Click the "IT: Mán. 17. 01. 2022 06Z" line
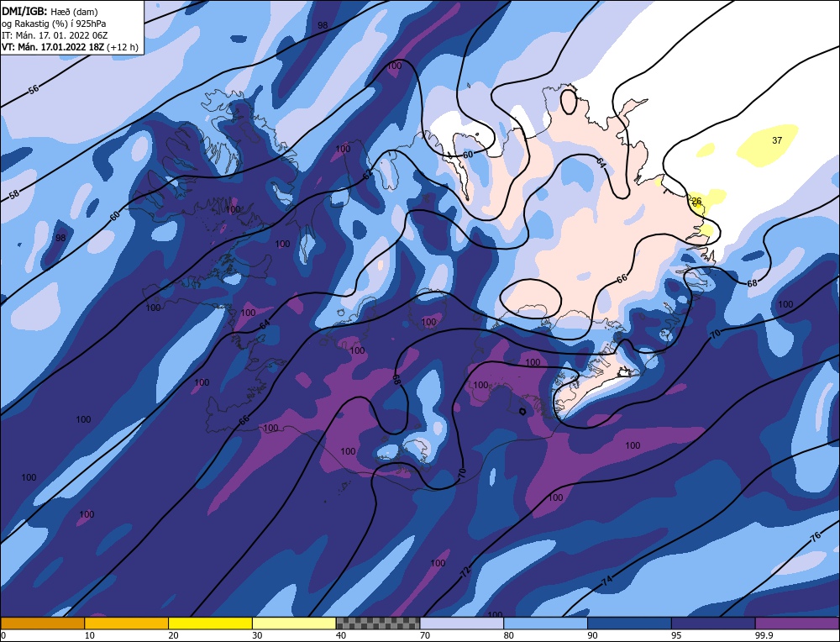The height and width of the screenshot is (642, 840). click(x=54, y=35)
